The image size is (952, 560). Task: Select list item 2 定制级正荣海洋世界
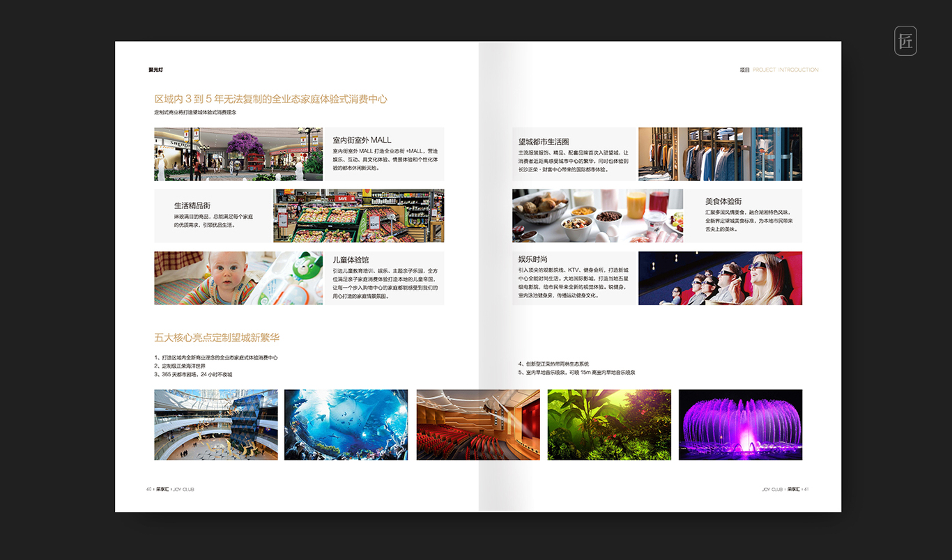coord(180,366)
